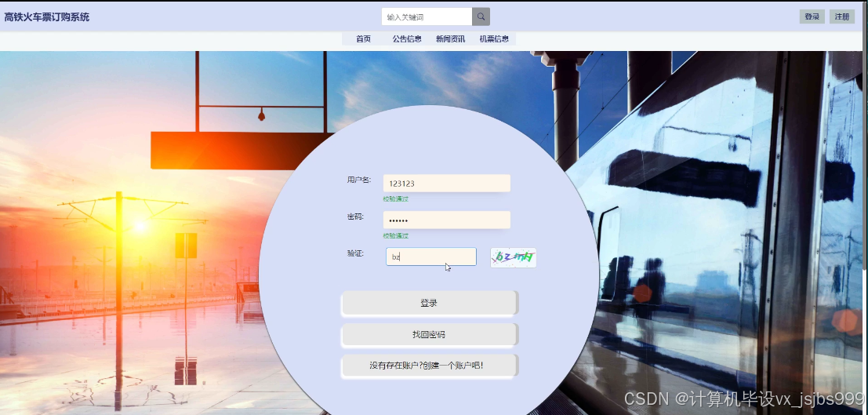Click the 找回密码 button
Image resolution: width=868 pixels, height=415 pixels.
coord(430,335)
